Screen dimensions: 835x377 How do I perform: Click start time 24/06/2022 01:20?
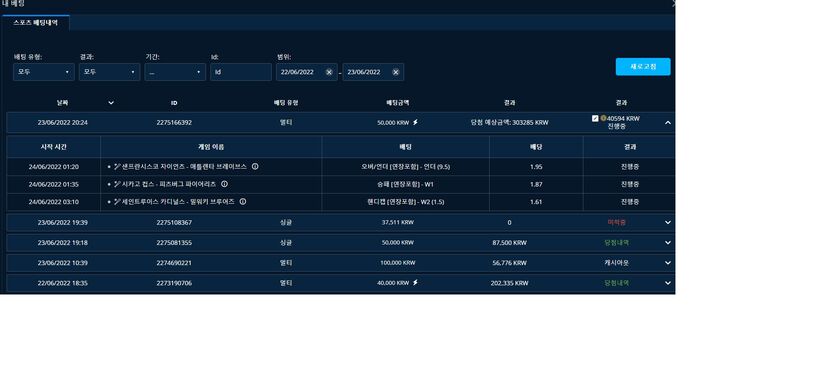click(x=54, y=167)
